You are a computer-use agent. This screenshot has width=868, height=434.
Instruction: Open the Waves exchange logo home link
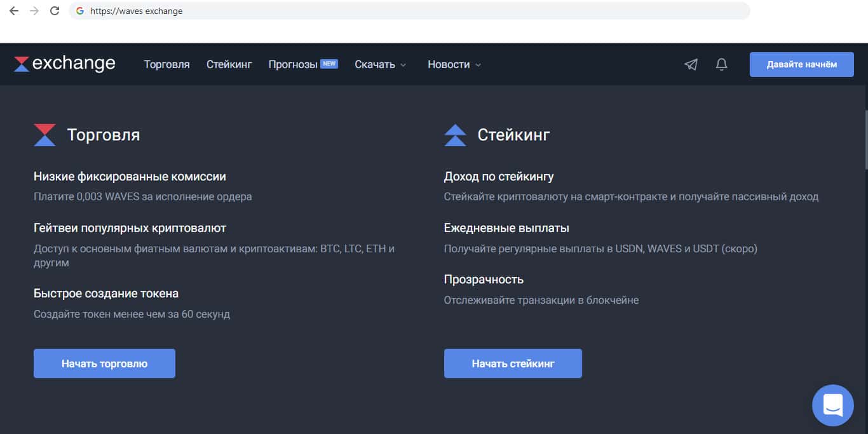65,64
